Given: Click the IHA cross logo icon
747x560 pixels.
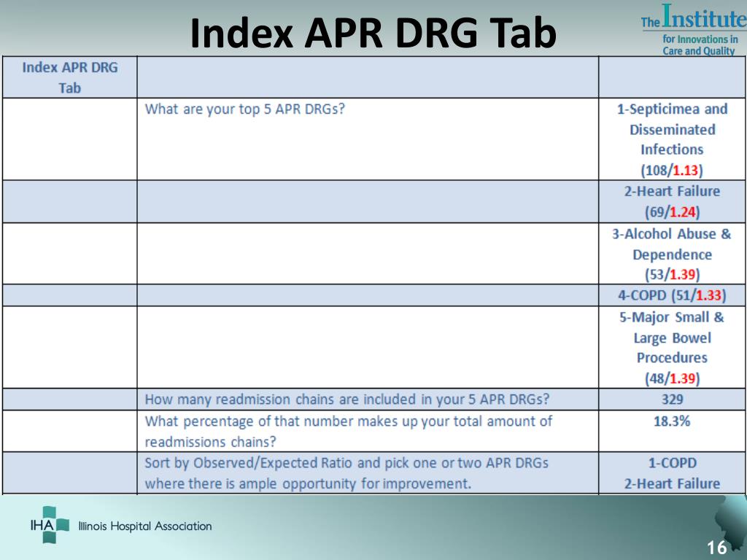Looking at the screenshot, I should click(50, 525).
